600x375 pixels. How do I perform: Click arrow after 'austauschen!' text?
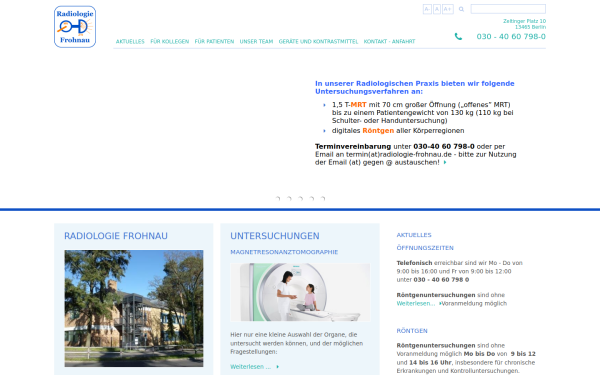click(x=445, y=162)
